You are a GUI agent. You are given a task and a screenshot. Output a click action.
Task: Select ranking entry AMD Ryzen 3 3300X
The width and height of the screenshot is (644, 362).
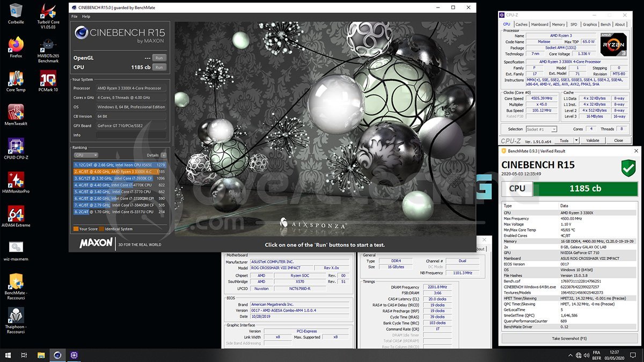pyautogui.click(x=121, y=172)
